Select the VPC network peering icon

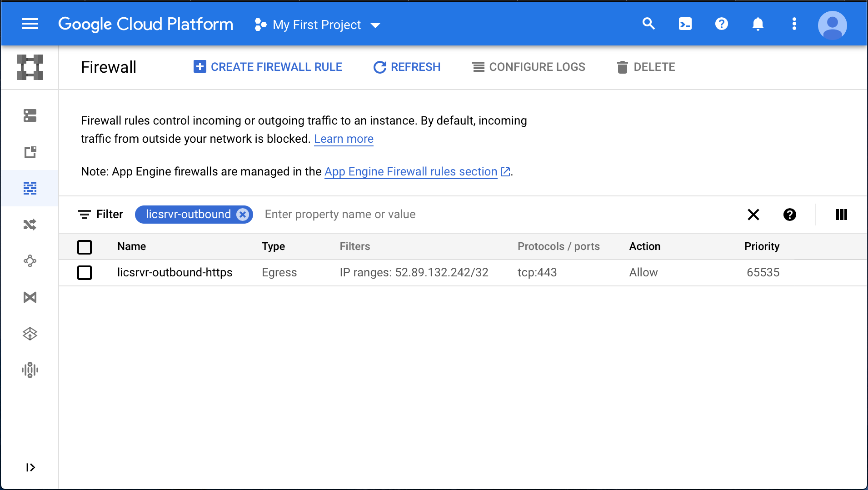click(x=30, y=260)
